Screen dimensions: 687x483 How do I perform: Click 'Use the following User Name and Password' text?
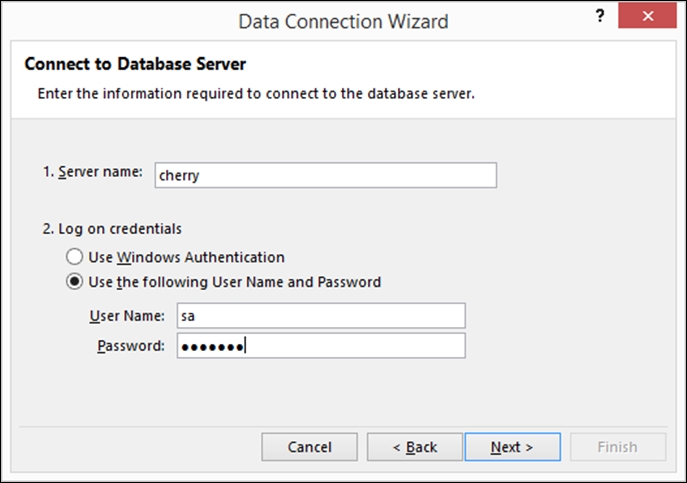pyautogui.click(x=235, y=282)
